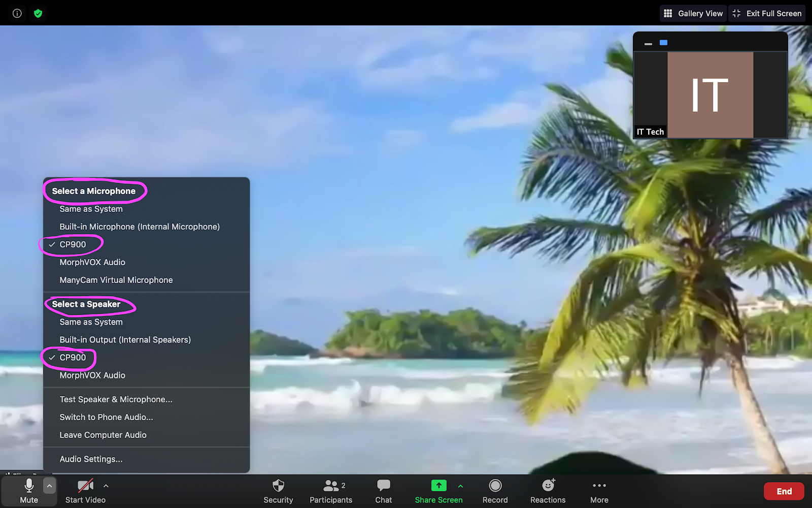Click the green encryption shield icon
Image resolution: width=812 pixels, height=508 pixels.
pyautogui.click(x=38, y=14)
